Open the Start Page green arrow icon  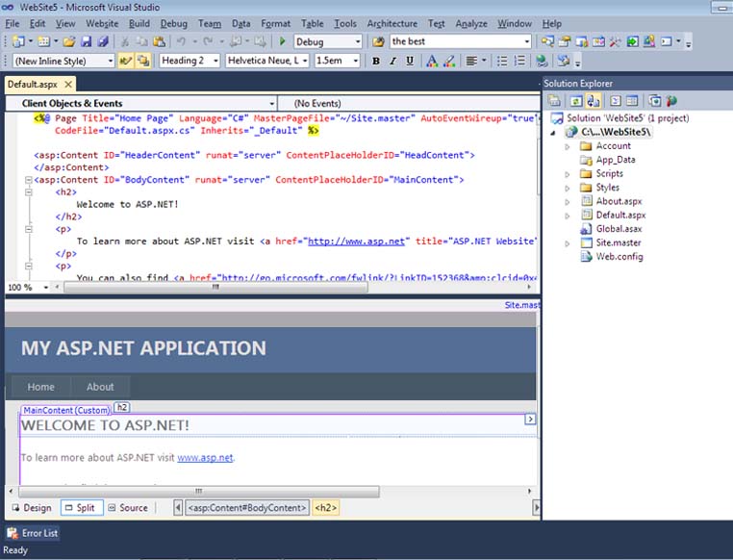tap(632, 41)
